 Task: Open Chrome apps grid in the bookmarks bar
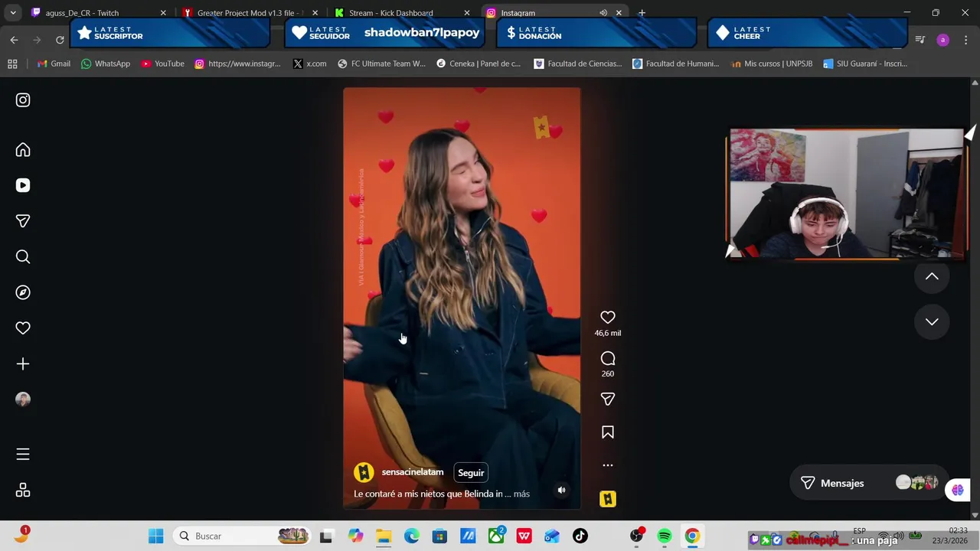tap(12, 64)
